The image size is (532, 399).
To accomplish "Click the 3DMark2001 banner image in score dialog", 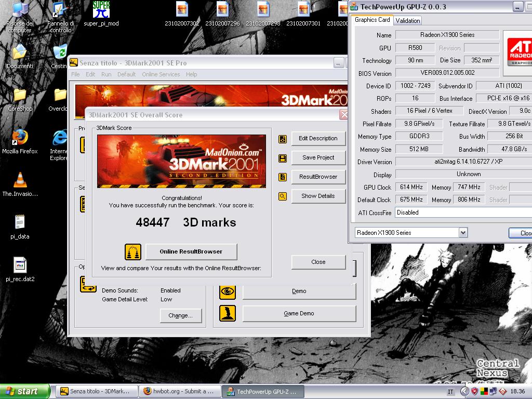I will coord(181,161).
